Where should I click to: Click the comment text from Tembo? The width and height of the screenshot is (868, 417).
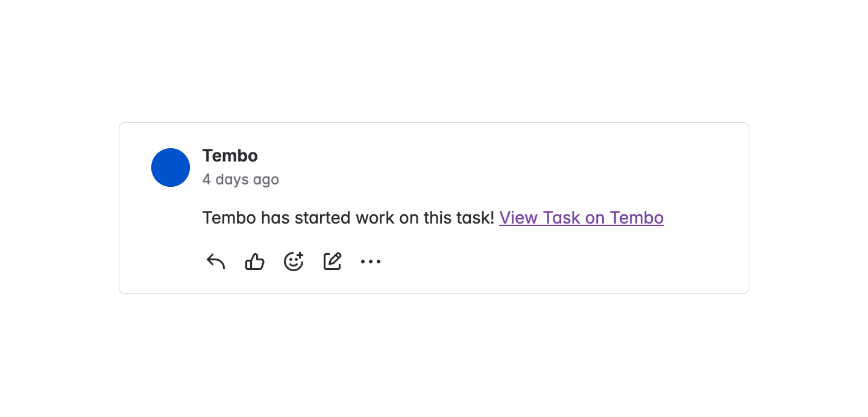pyautogui.click(x=348, y=218)
